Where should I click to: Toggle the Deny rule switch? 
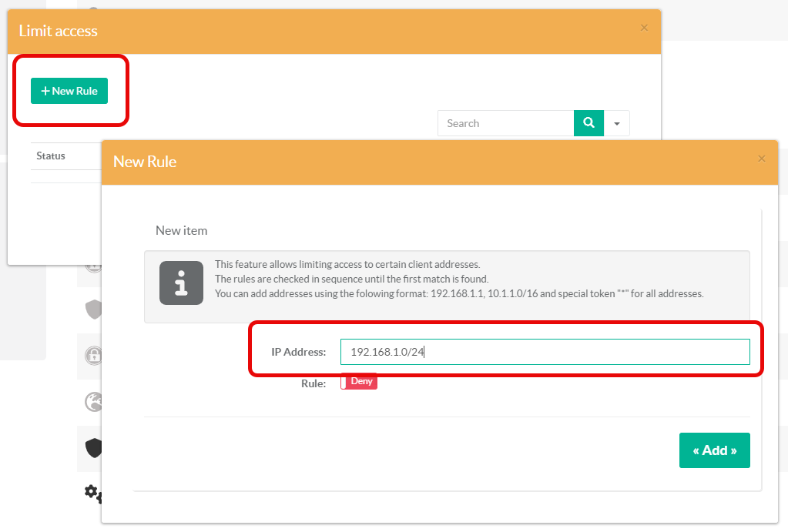[x=359, y=382]
